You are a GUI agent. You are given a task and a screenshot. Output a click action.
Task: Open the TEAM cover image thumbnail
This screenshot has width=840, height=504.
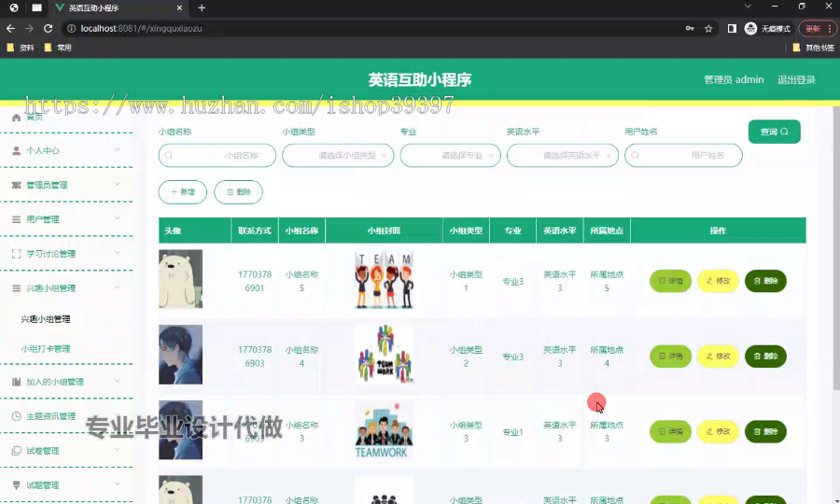(385, 280)
